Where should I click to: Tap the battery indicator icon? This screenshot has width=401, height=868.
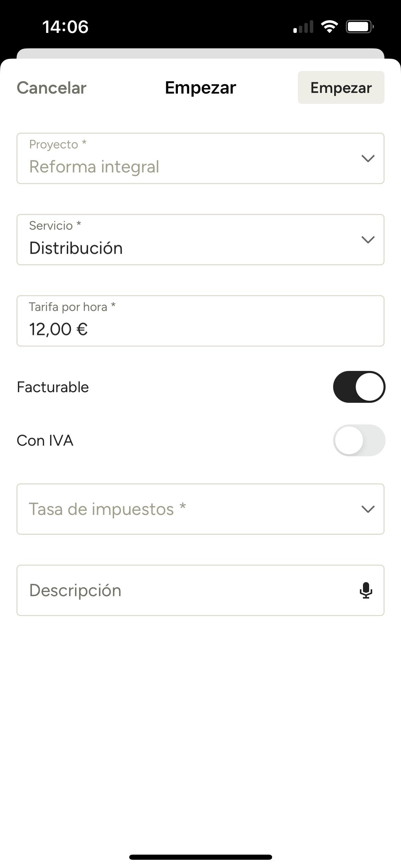(360, 27)
